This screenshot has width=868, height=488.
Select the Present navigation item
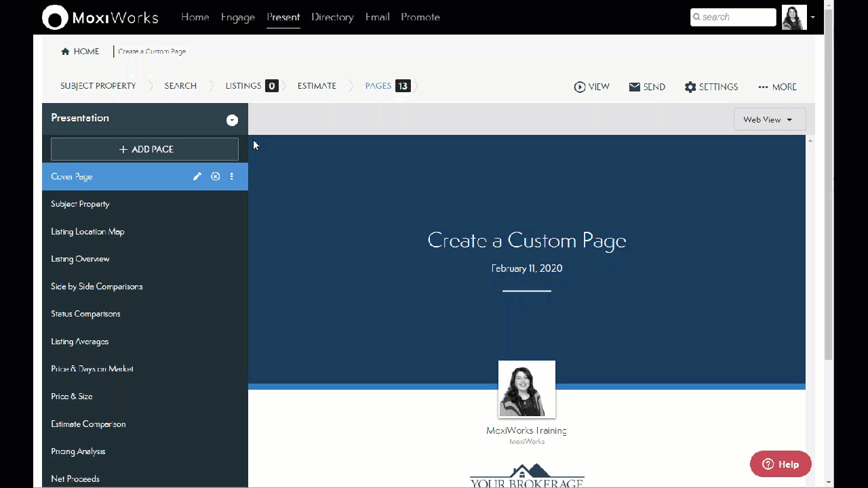tap(283, 17)
